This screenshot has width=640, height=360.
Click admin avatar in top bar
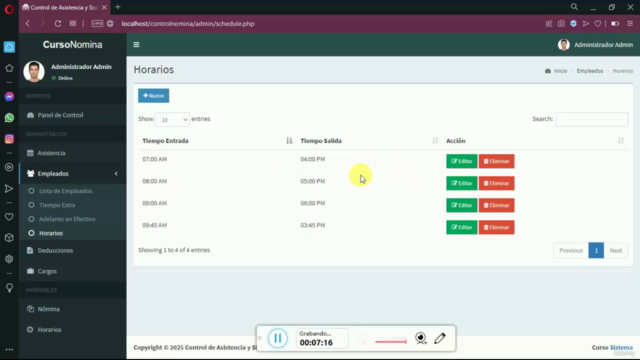(x=564, y=44)
